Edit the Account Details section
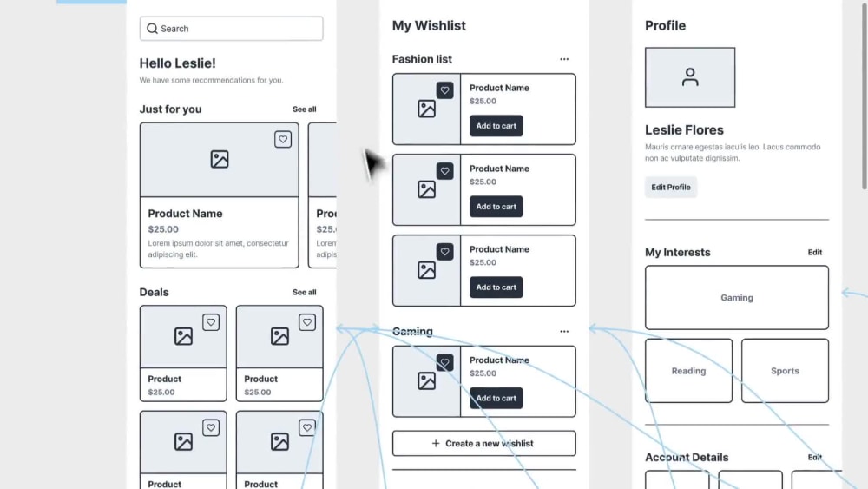The image size is (868, 489). [x=815, y=457]
